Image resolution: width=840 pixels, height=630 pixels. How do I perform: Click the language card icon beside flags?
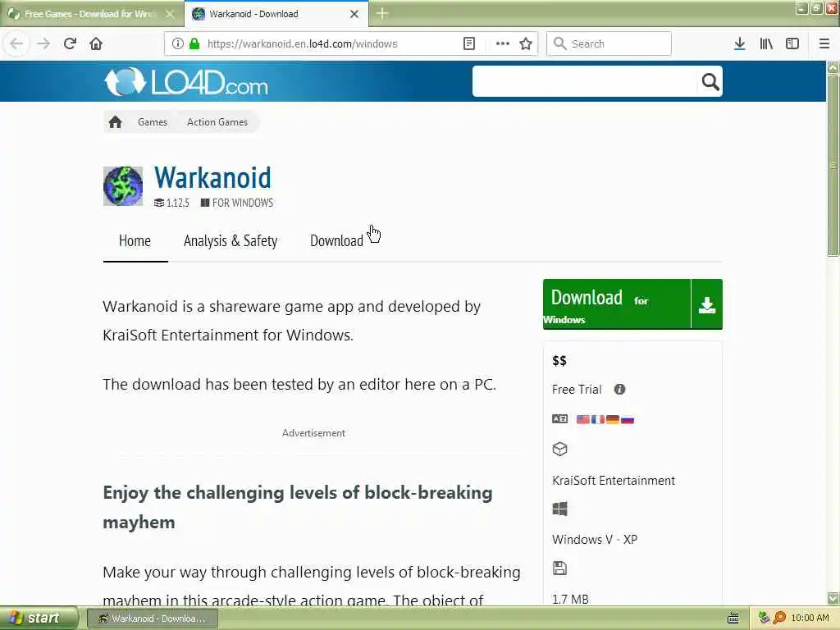point(559,419)
